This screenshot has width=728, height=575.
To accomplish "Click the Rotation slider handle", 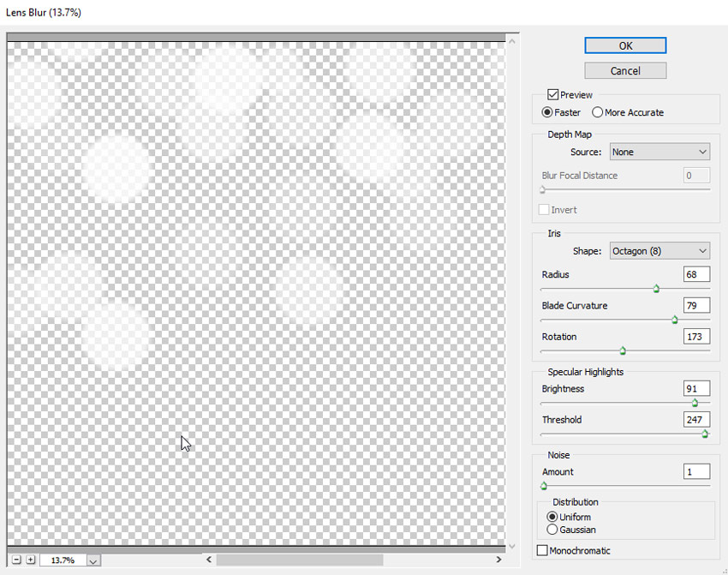I will coord(623,350).
